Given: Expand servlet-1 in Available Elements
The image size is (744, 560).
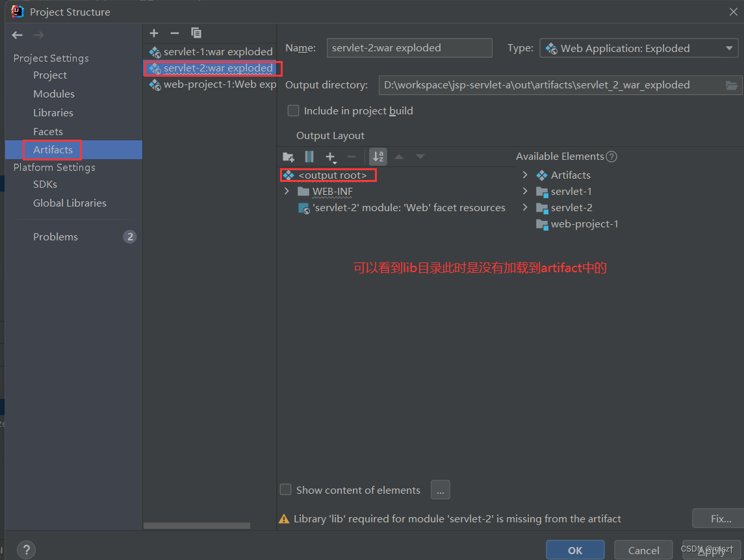Looking at the screenshot, I should point(525,191).
